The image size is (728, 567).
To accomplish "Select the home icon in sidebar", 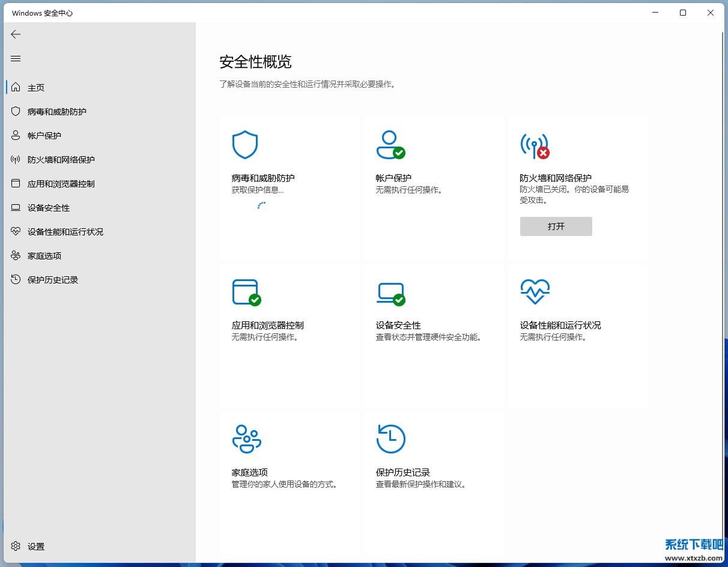I will click(x=16, y=87).
